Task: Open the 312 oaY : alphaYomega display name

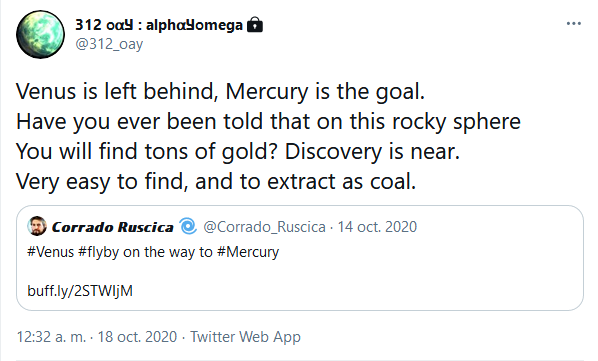Action: pyautogui.click(x=159, y=25)
